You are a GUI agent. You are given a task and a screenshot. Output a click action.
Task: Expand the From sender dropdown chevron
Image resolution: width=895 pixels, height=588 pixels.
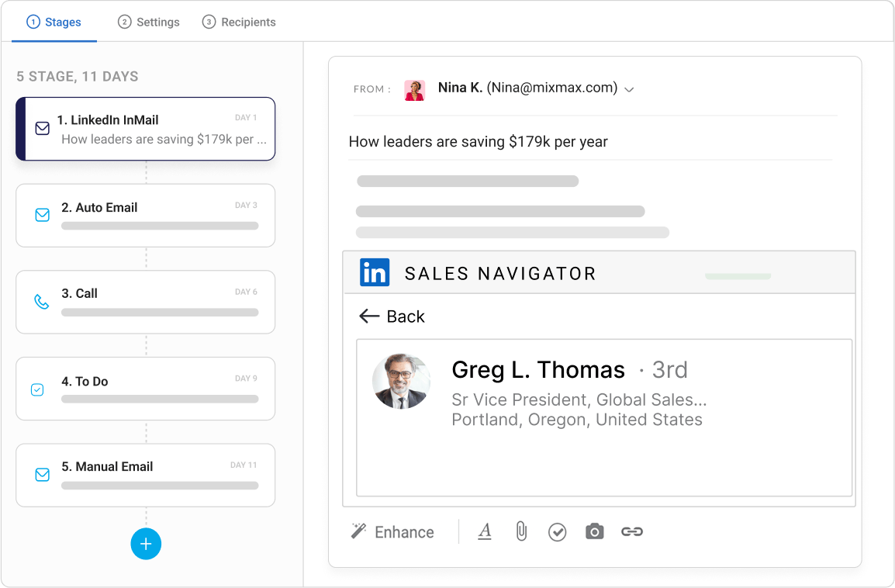[x=629, y=90]
